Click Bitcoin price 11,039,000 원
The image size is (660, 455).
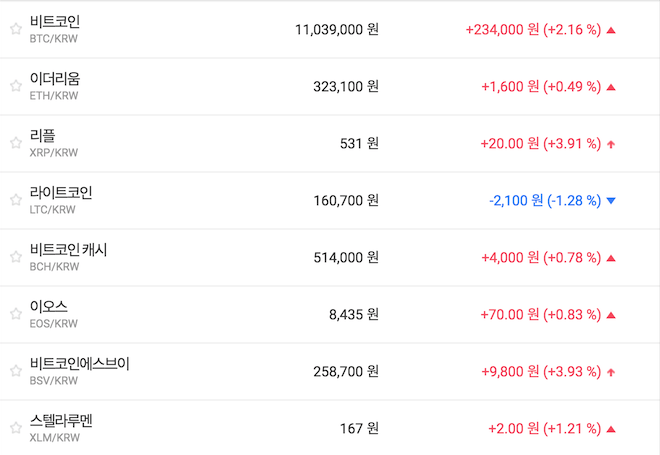[337, 30]
